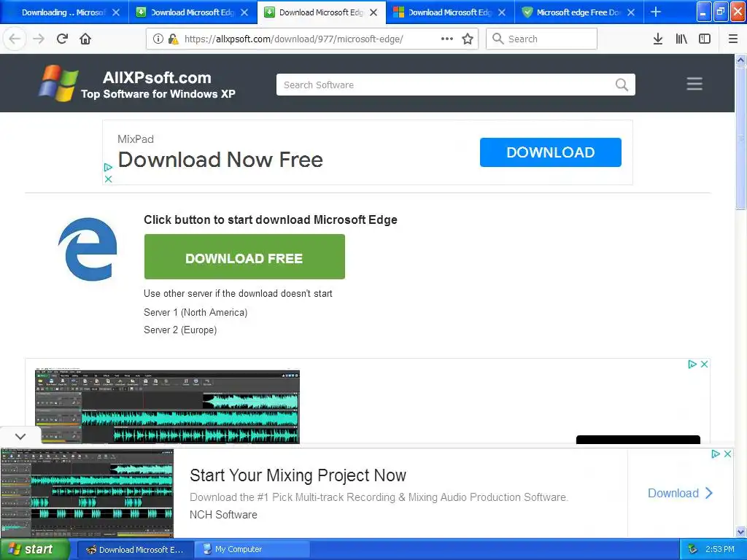The width and height of the screenshot is (747, 560).
Task: Click the 'MixPad' ad label
Action: pyautogui.click(x=136, y=139)
